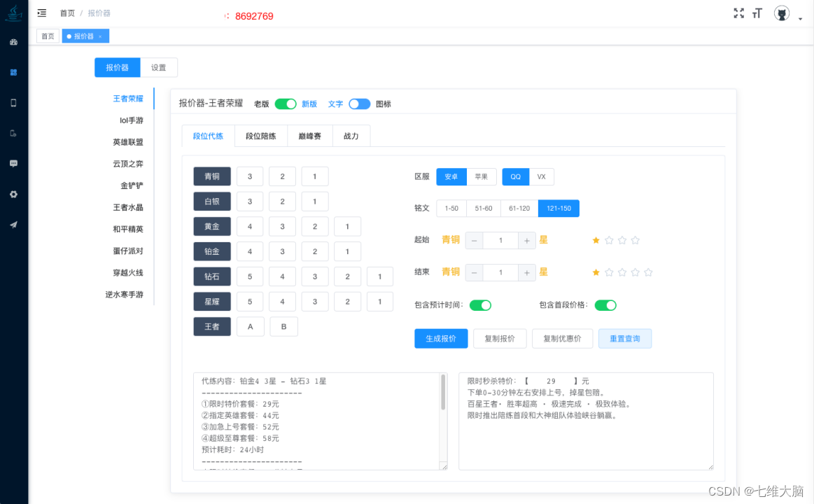Screen dimensions: 814x504
Task: Open the paper plane icon in sidebar
Action: point(13,225)
